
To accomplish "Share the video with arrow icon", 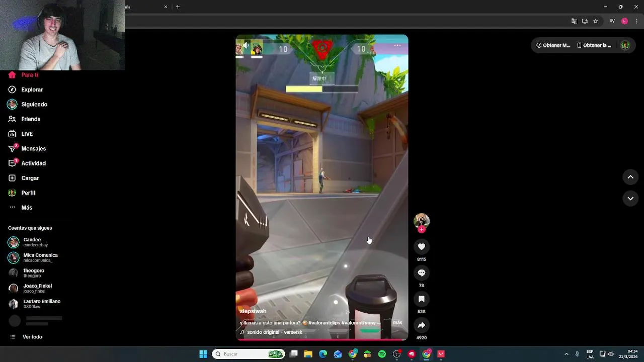I will click(422, 325).
